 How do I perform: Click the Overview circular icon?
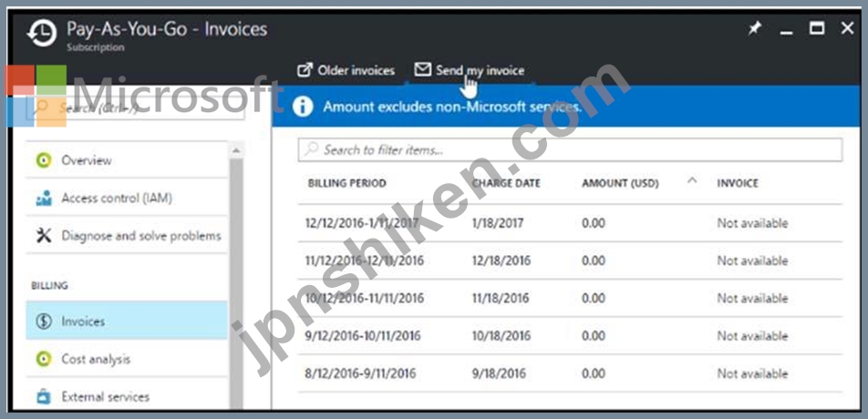43,161
